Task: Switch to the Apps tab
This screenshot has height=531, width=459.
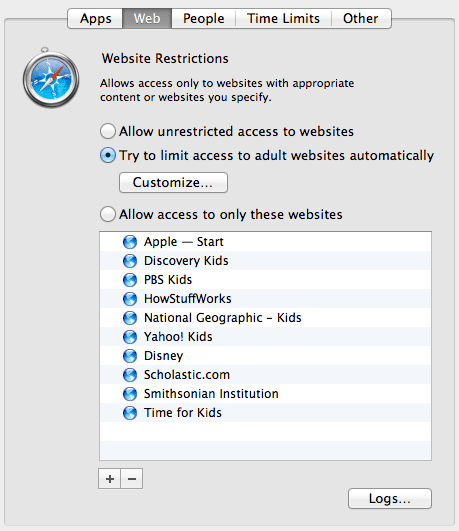Action: click(x=95, y=19)
